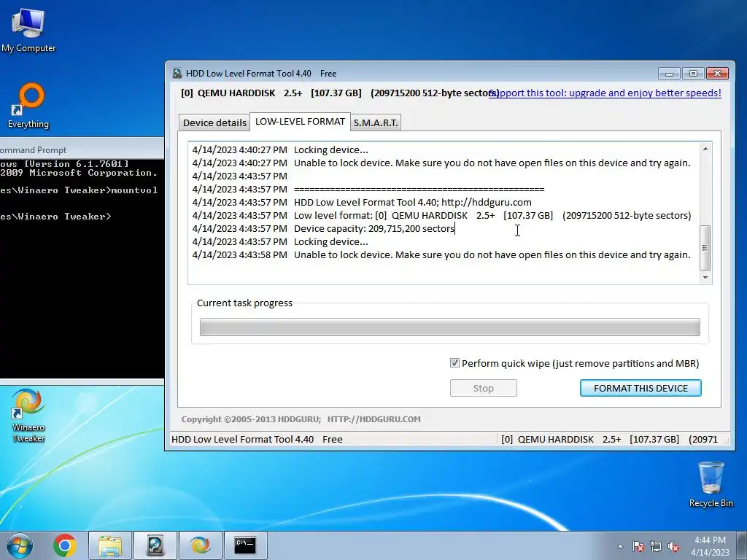Open the taskbar clock showing 4:44 PM
The height and width of the screenshot is (560, 747).
click(x=710, y=545)
